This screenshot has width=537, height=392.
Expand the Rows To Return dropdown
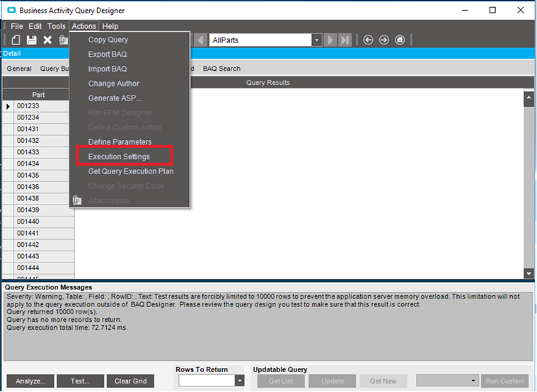click(240, 381)
